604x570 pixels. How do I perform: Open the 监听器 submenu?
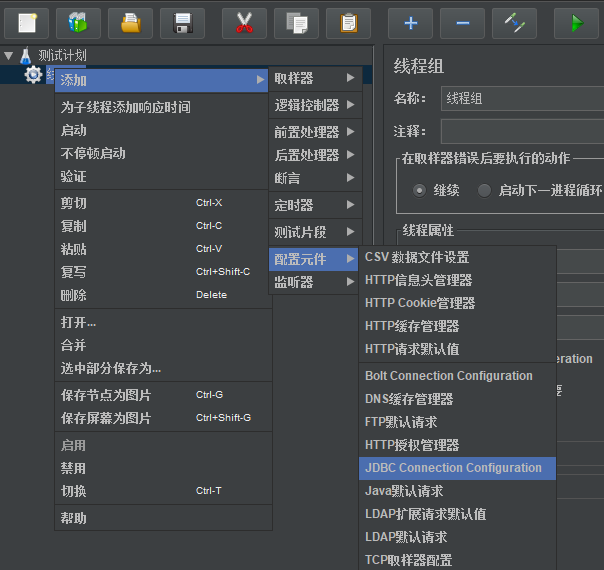pos(313,283)
